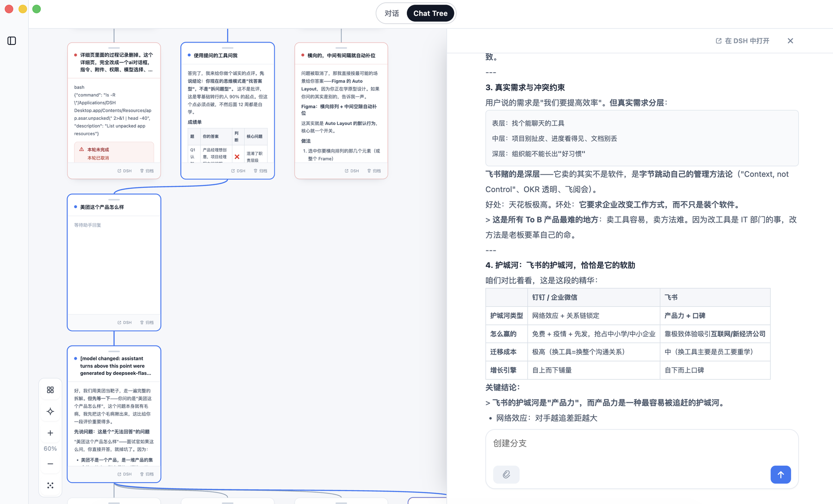Click the 60% zoom level readout
The width and height of the screenshot is (833, 504).
(x=50, y=448)
